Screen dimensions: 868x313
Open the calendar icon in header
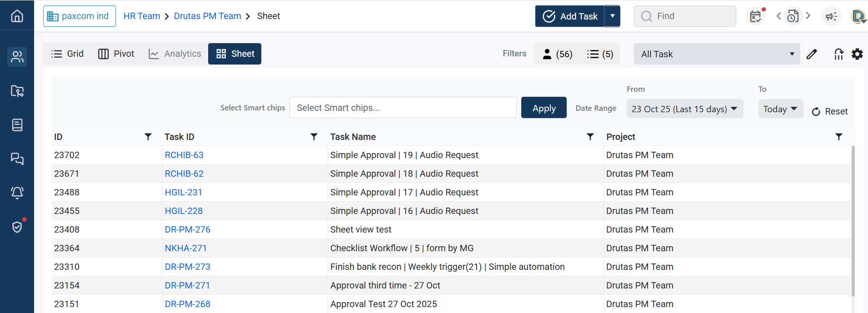[755, 16]
